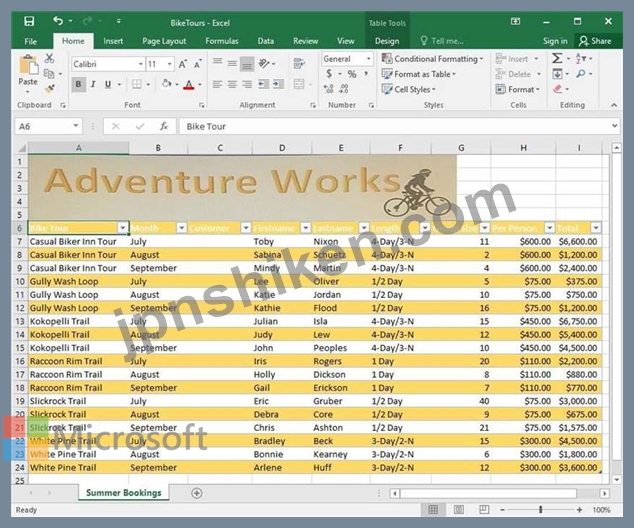Click the Copy icon
This screenshot has height=528, width=634.
point(49,74)
